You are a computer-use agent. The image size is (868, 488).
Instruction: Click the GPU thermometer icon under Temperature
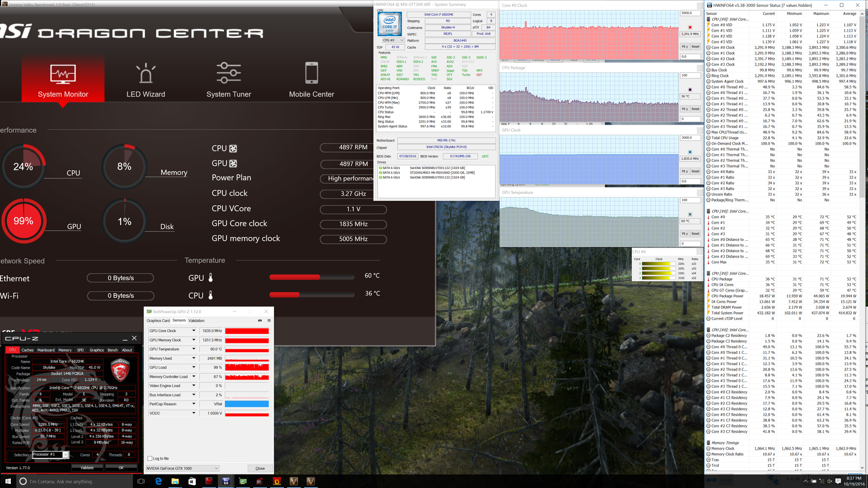pyautogui.click(x=210, y=277)
